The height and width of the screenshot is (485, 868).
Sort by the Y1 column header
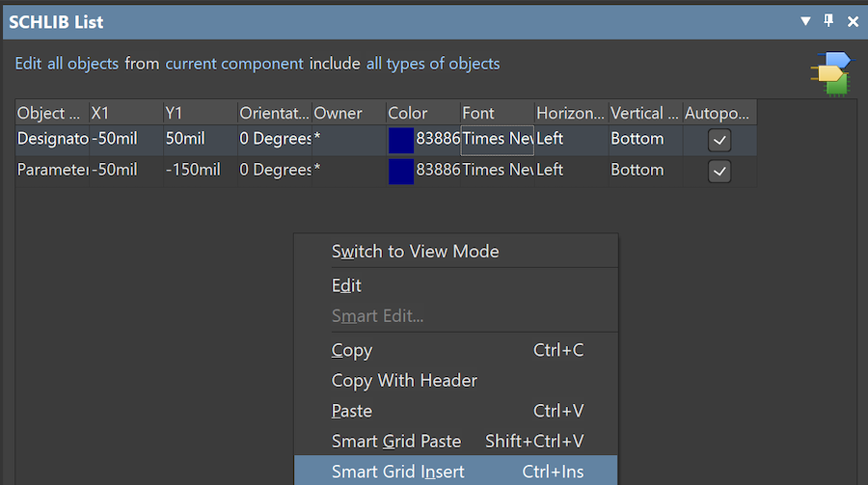click(201, 113)
